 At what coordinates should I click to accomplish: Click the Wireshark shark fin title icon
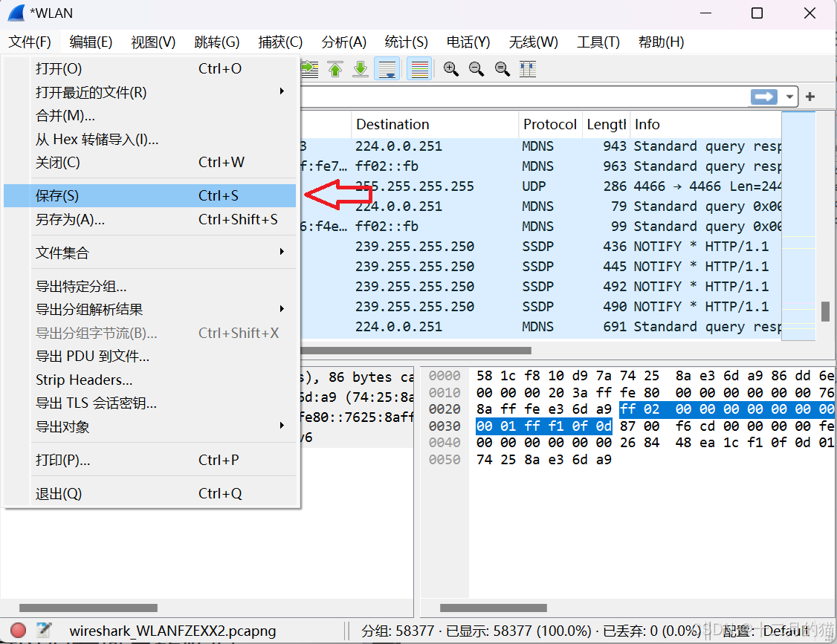[16, 13]
